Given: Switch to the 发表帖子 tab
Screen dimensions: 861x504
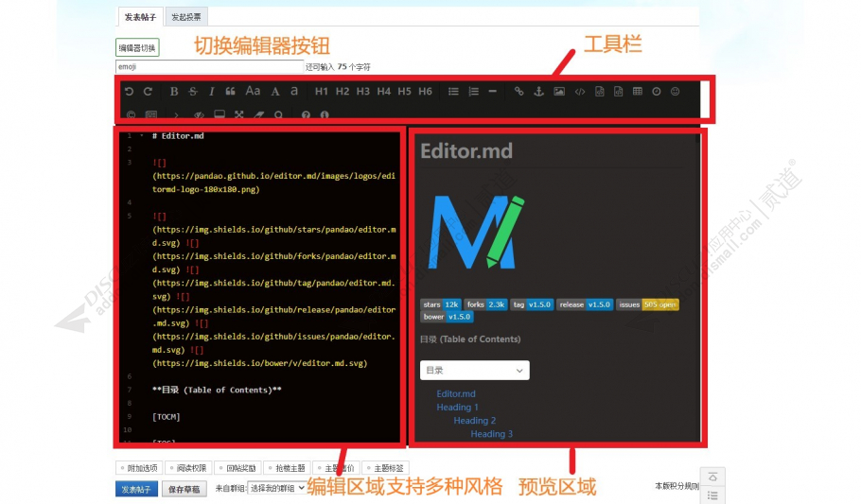Looking at the screenshot, I should pos(140,17).
